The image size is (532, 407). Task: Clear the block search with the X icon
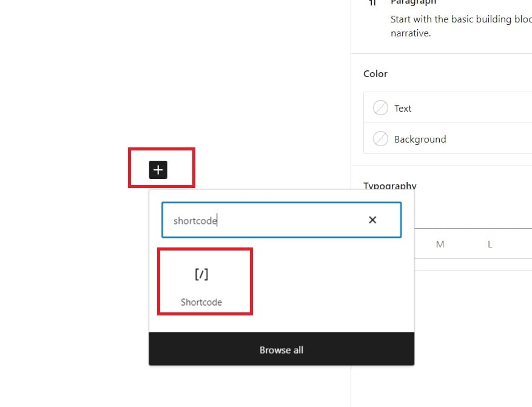pos(372,220)
